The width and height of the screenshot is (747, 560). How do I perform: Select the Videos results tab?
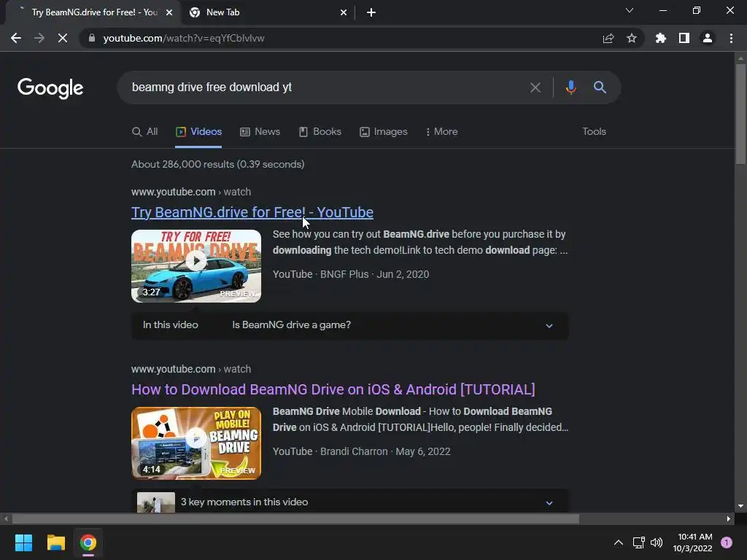[198, 132]
